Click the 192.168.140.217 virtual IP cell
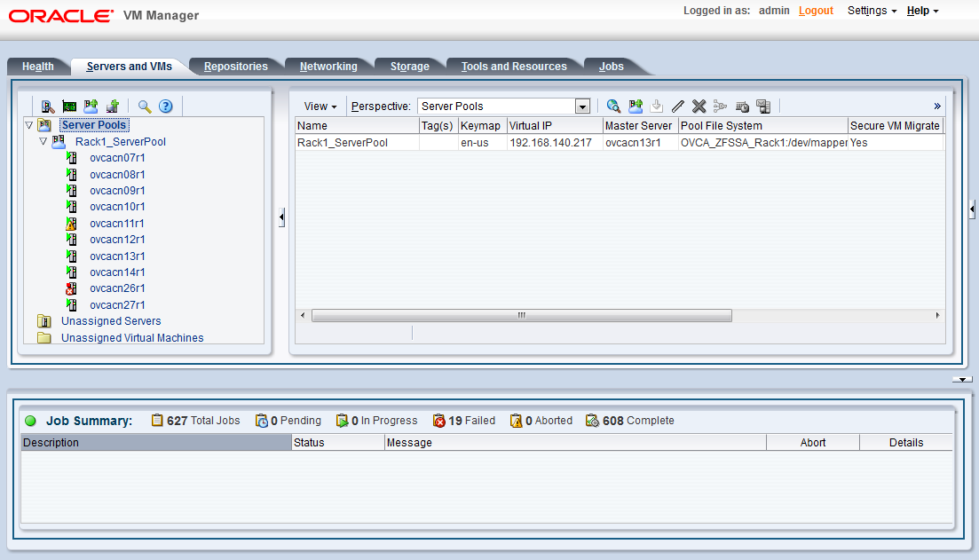Screen dimensions: 979x560 click(555, 142)
